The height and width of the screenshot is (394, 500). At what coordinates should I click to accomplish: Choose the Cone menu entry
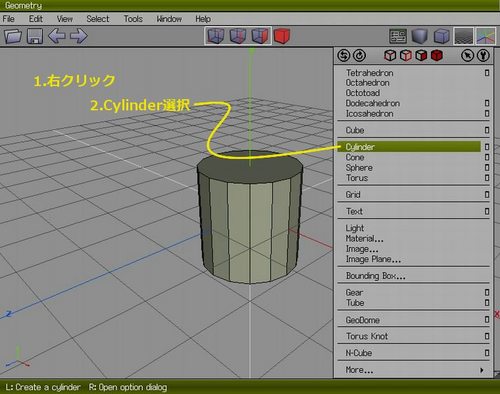click(355, 157)
